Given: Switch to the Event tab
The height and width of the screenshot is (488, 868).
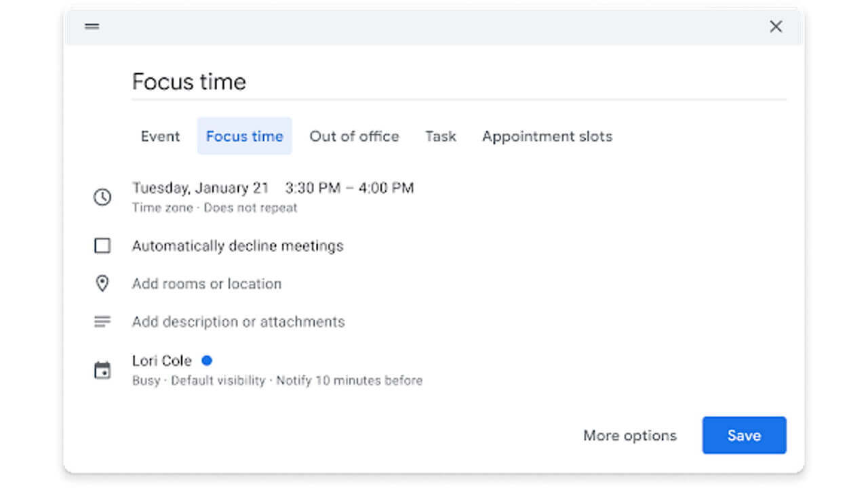Looking at the screenshot, I should pos(160,136).
